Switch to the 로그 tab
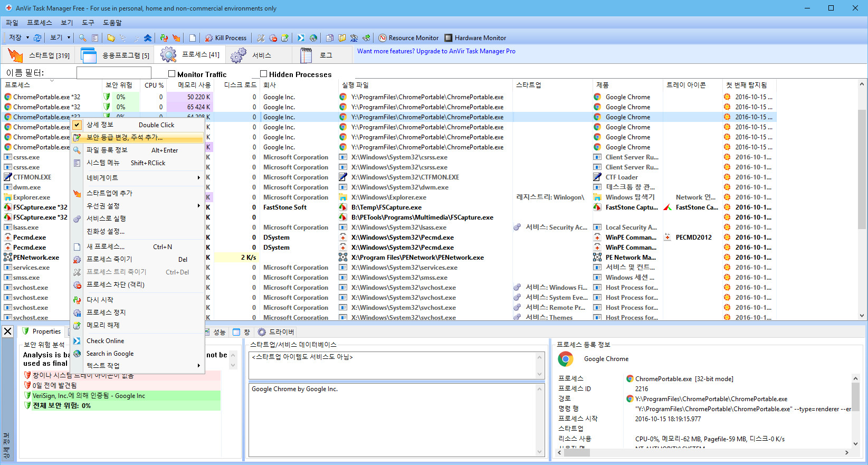 point(322,55)
